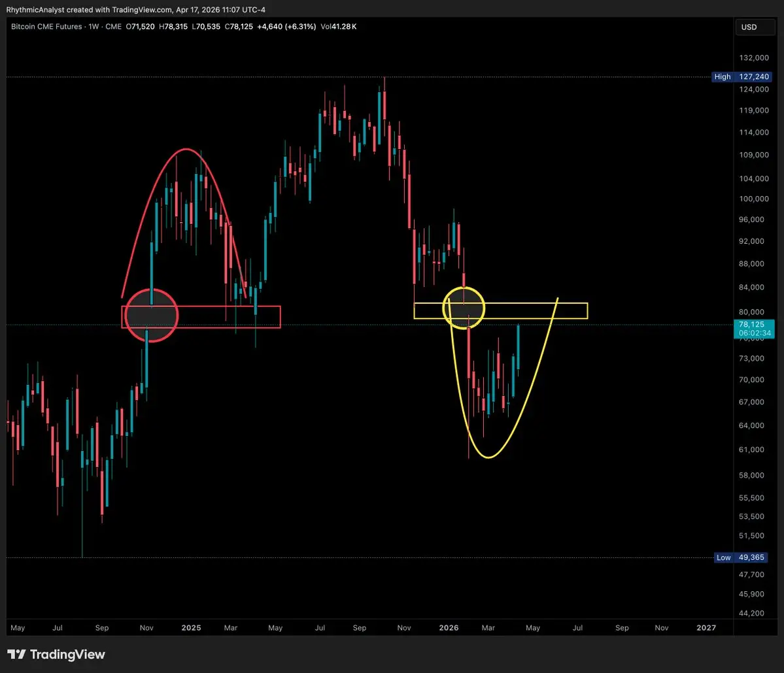Click the 92,000 price axis label
Image resolution: width=784 pixels, height=673 pixels.
coord(751,241)
